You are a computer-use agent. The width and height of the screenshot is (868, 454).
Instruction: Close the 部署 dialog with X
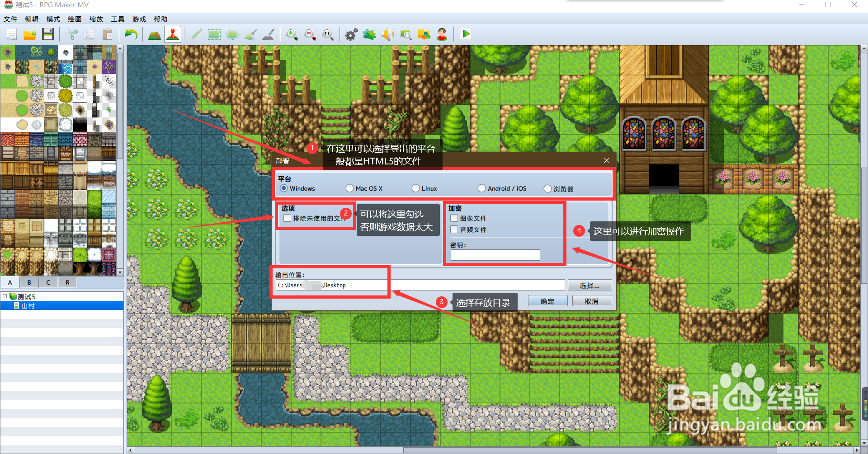point(607,160)
